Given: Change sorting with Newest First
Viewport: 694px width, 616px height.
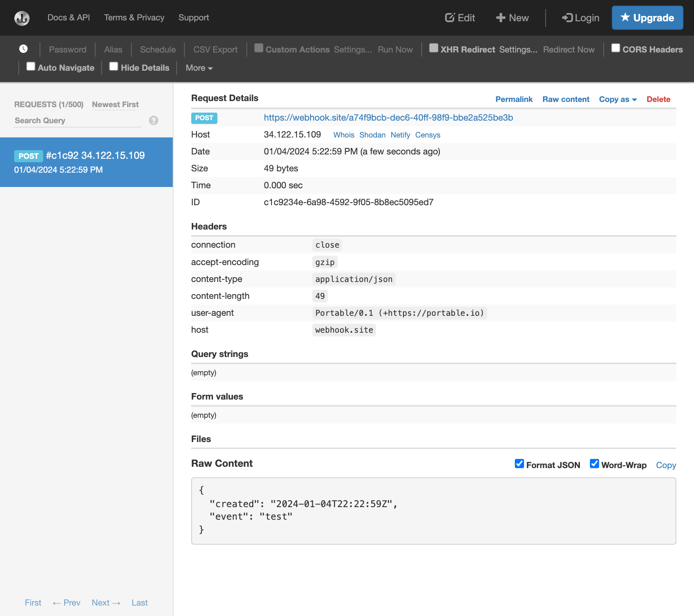Looking at the screenshot, I should click(x=115, y=105).
